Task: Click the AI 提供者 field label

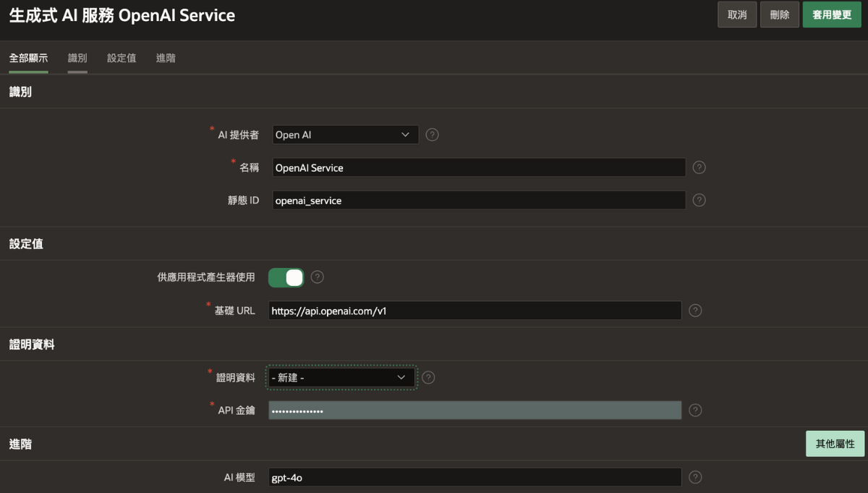Action: tap(238, 135)
